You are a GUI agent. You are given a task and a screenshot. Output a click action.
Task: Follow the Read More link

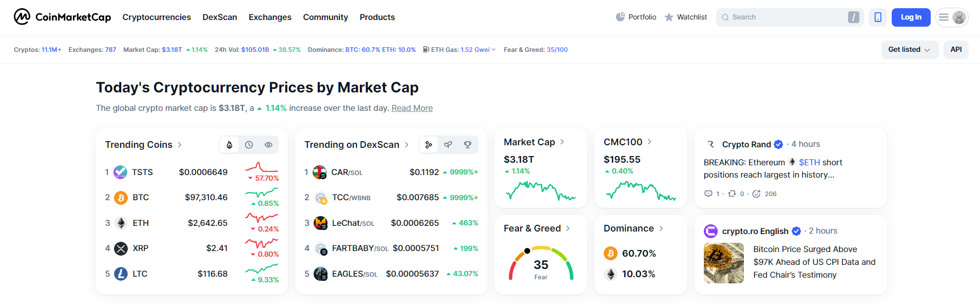[412, 108]
